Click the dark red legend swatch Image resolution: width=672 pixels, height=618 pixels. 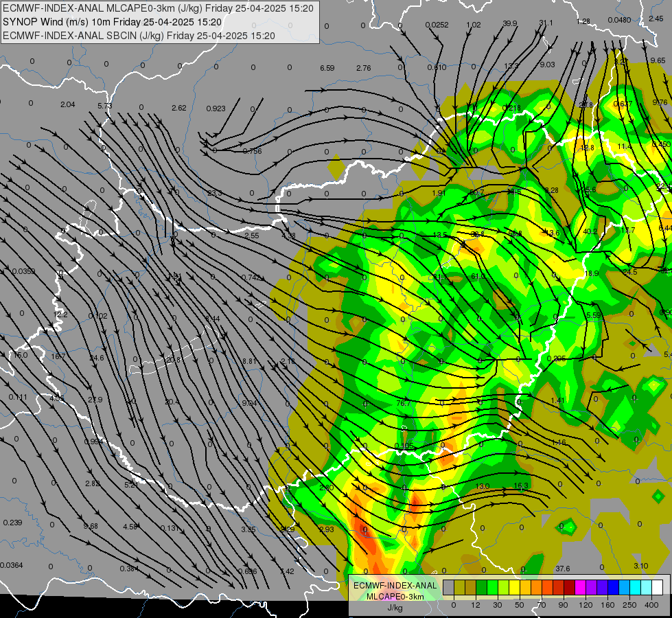pos(569,587)
